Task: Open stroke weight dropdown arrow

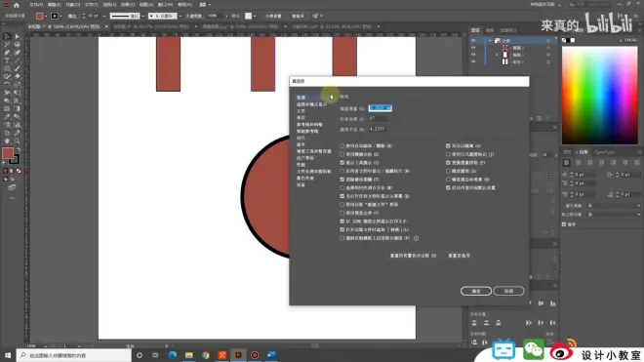Action: (103, 16)
